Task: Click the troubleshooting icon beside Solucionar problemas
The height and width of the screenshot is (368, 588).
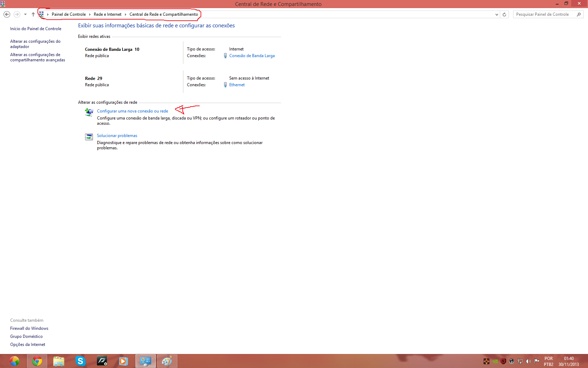Action: [89, 137]
